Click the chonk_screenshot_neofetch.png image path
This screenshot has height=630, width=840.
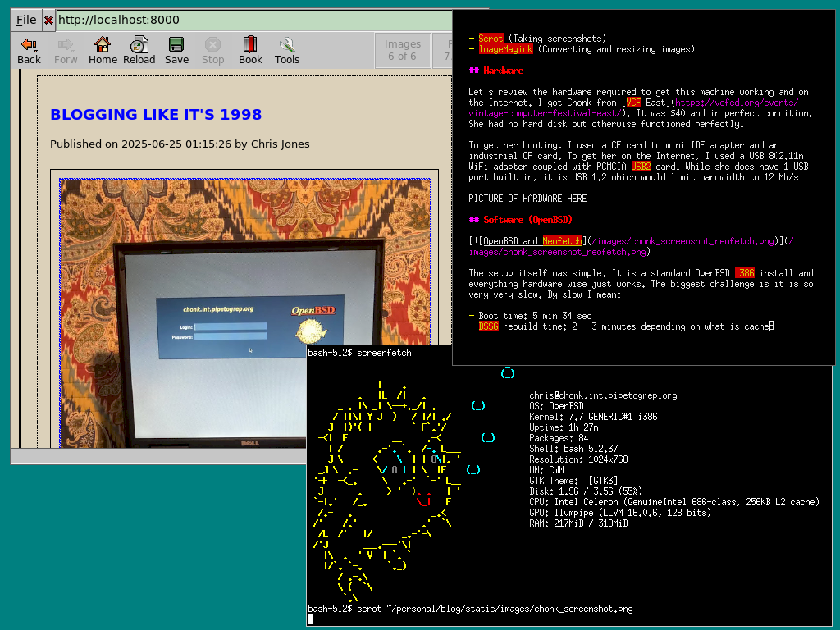click(x=682, y=241)
